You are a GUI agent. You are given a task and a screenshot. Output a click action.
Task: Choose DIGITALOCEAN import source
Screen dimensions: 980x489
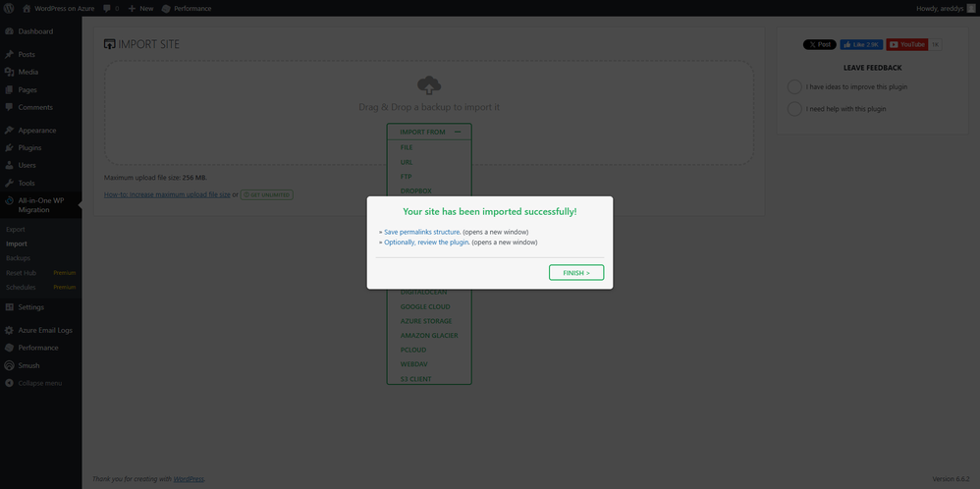[424, 292]
